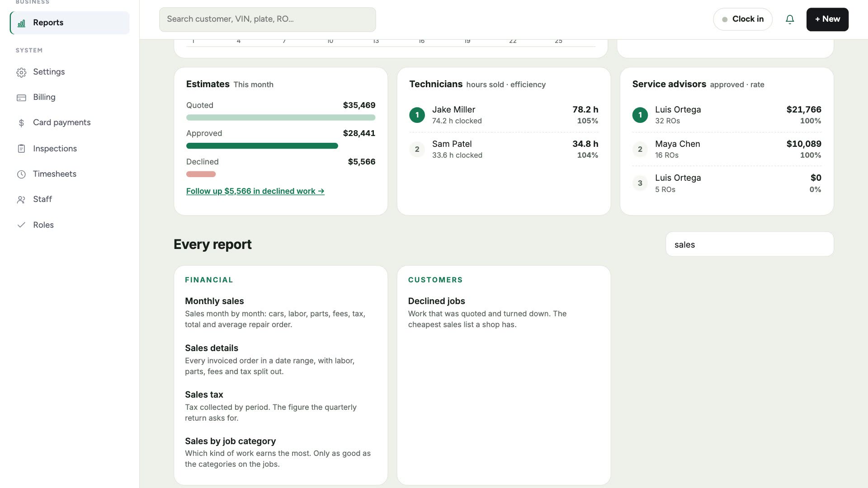
Task: Open Inspections page
Action: pyautogui.click(x=70, y=149)
